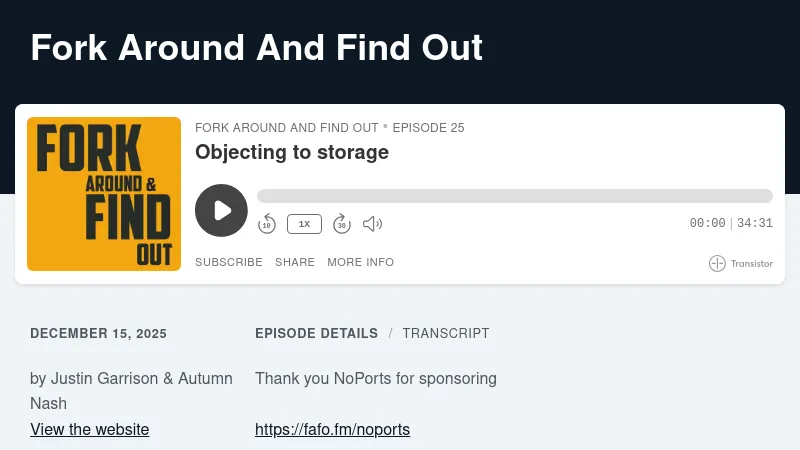Click the Fork Around And Find Out heading
Image resolution: width=800 pixels, height=450 pixels.
(x=257, y=47)
